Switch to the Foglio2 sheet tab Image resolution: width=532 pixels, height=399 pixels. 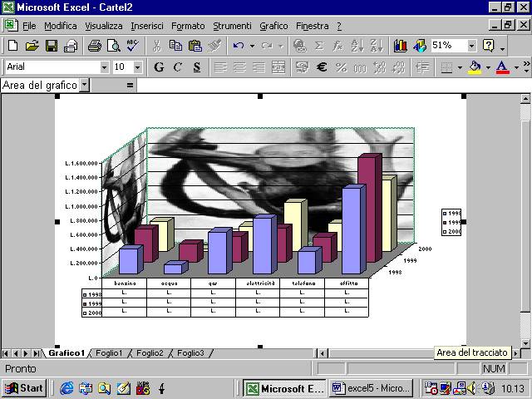pyautogui.click(x=150, y=353)
